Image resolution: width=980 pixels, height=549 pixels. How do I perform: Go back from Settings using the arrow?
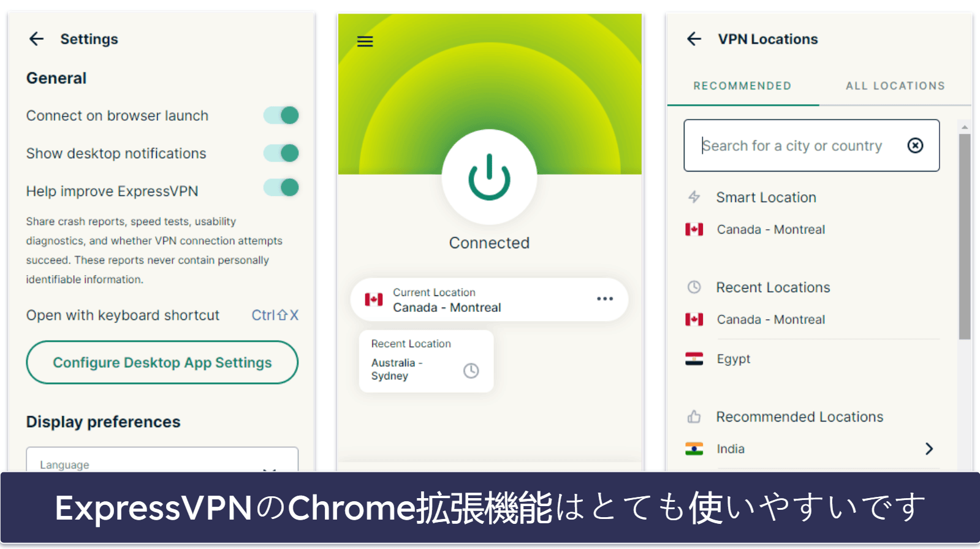(37, 39)
